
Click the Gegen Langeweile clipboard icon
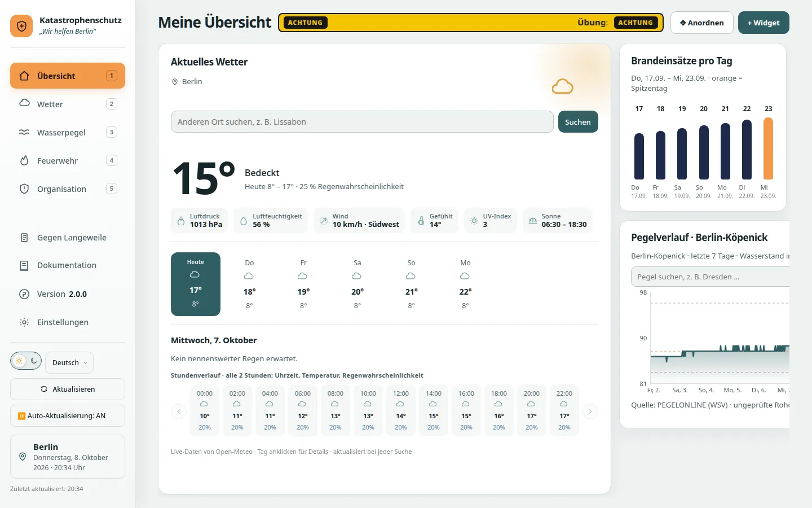pos(24,238)
